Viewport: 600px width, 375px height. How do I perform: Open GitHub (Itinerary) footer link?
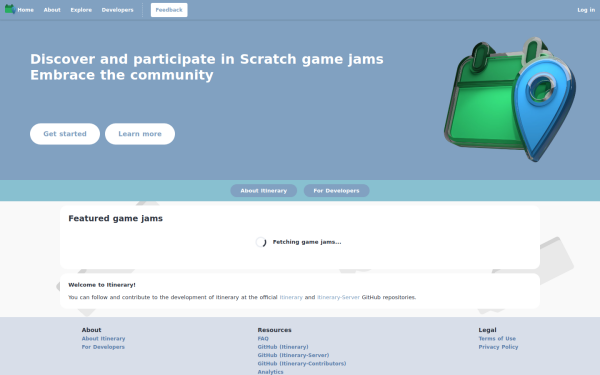283,347
